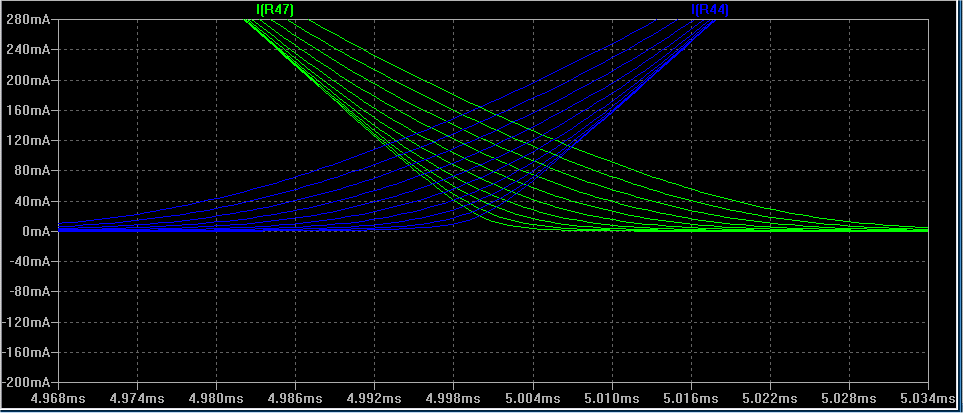Click the 160mA vertical axis label
The height and width of the screenshot is (413, 963).
pyautogui.click(x=28, y=110)
